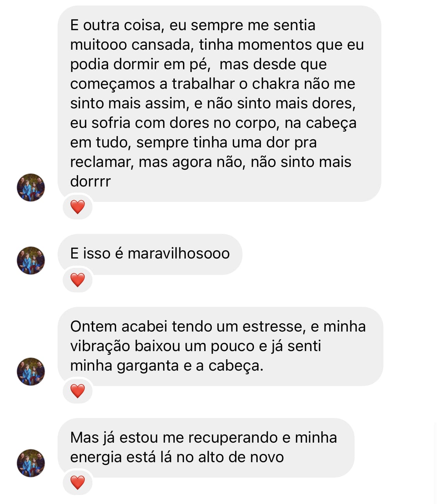The height and width of the screenshot is (504, 440).
Task: Click profile picture next to 'E isso é maravilhosooo'
Action: [x=31, y=260]
